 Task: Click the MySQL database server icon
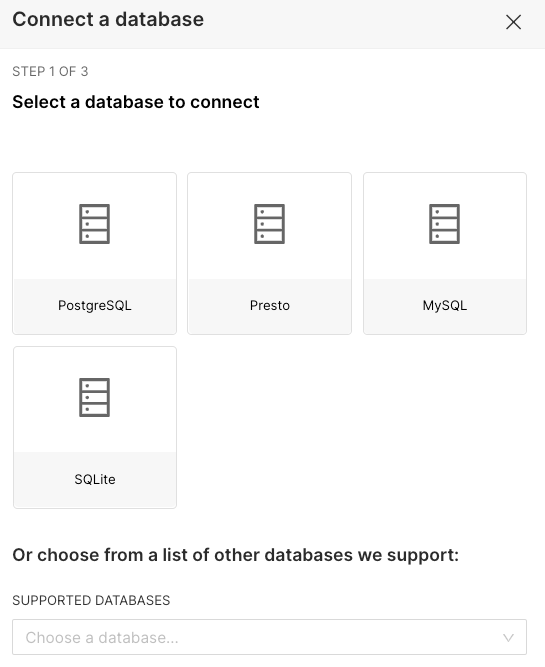[444, 224]
